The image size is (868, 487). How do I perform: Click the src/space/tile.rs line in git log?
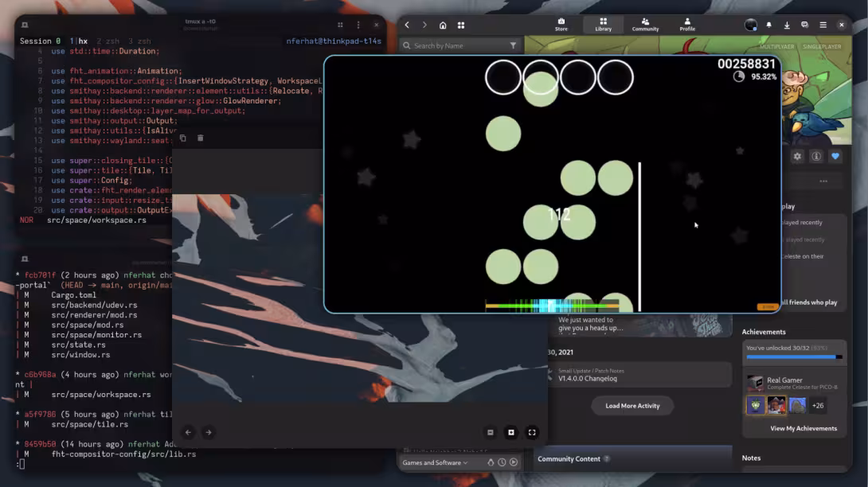(90, 424)
